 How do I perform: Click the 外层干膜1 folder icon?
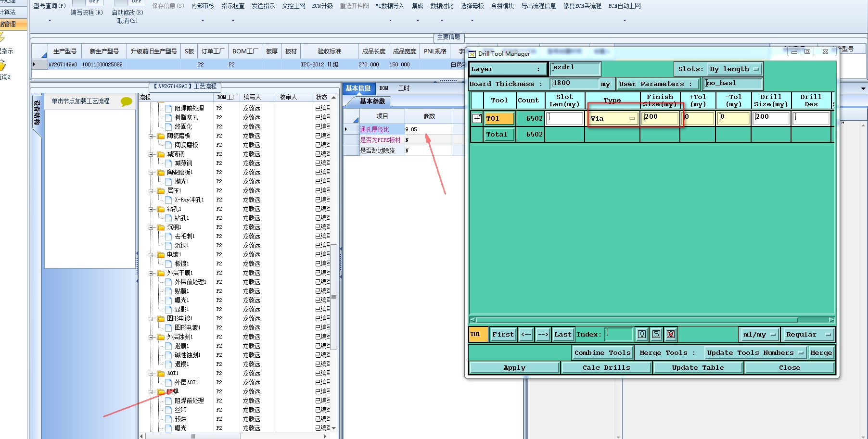(161, 273)
